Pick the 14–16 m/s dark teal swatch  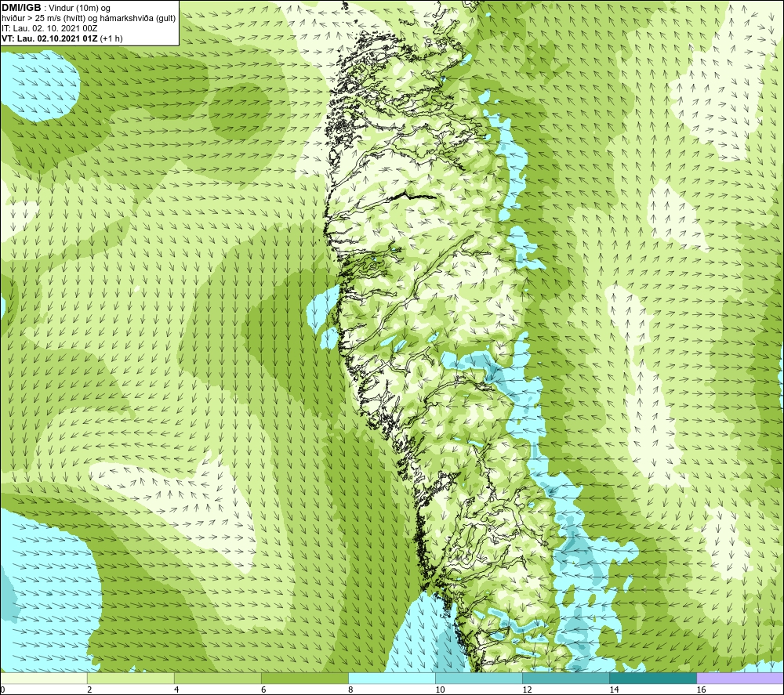(x=652, y=679)
